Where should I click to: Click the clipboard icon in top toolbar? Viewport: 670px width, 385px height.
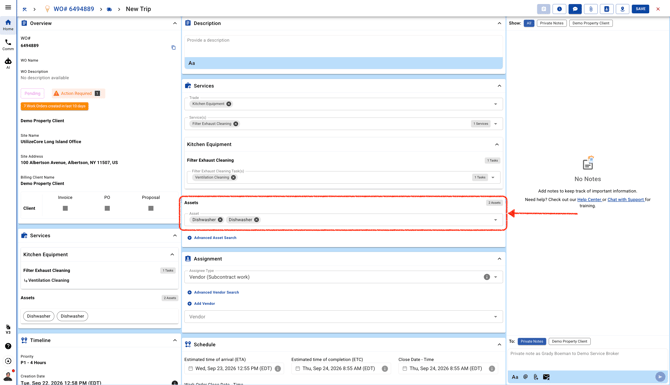click(544, 9)
